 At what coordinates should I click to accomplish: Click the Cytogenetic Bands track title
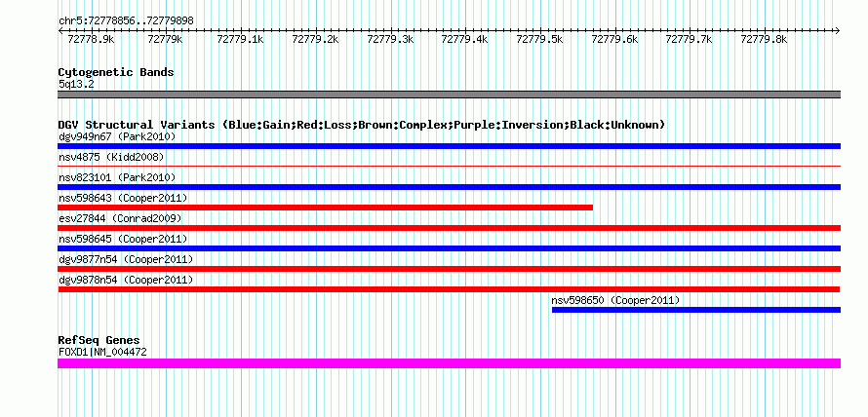(116, 72)
